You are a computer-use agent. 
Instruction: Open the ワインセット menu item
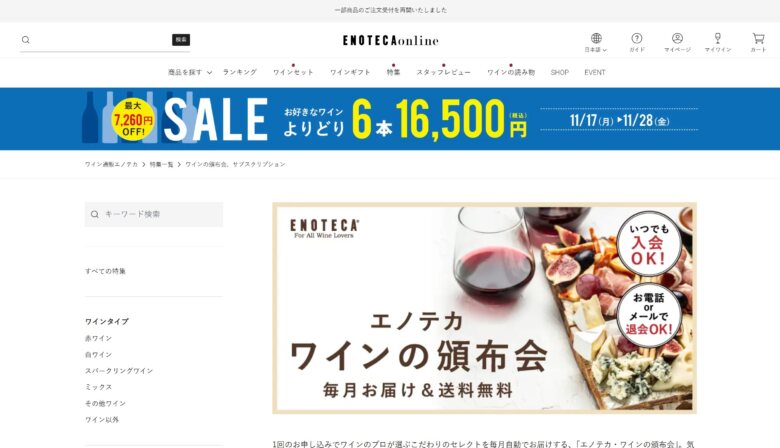(x=293, y=72)
